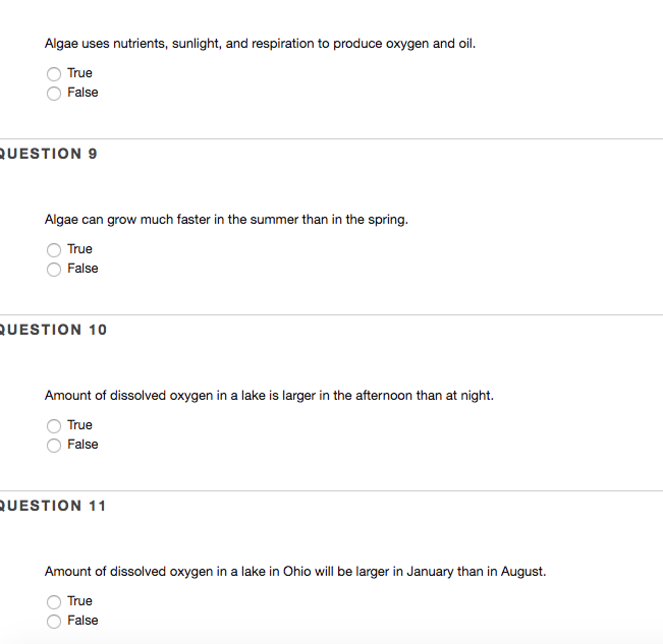The width and height of the screenshot is (663, 644).
Task: Pick False radio button for Question 11
Action: pyautogui.click(x=54, y=621)
